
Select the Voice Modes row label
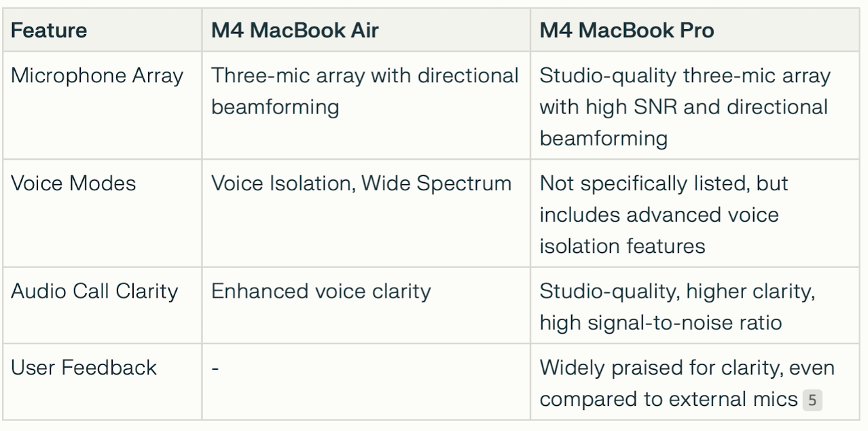tap(73, 184)
